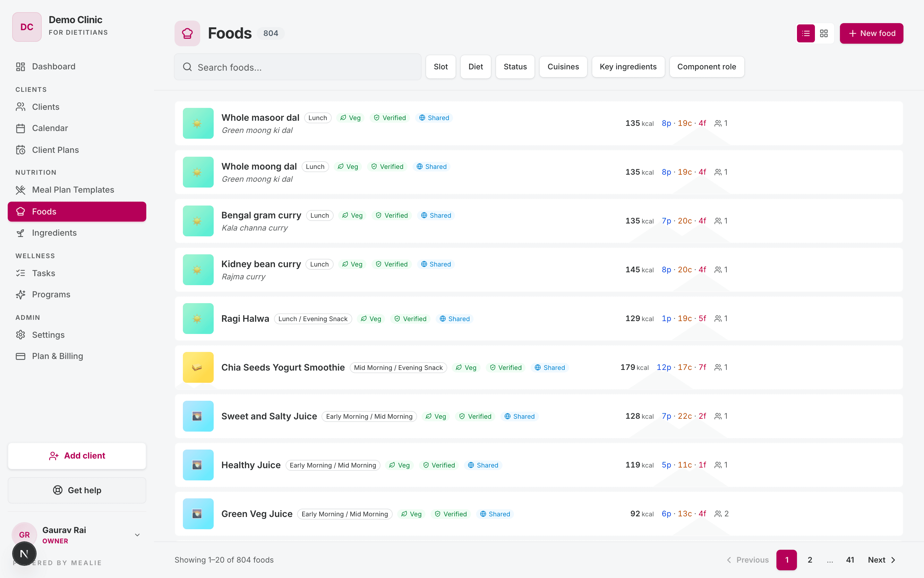Image resolution: width=924 pixels, height=578 pixels.
Task: Click the Add client button
Action: click(x=77, y=456)
